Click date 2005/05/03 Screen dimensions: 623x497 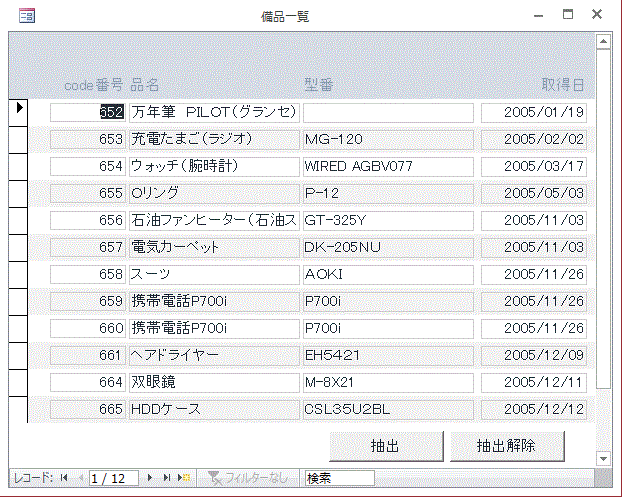coord(534,193)
